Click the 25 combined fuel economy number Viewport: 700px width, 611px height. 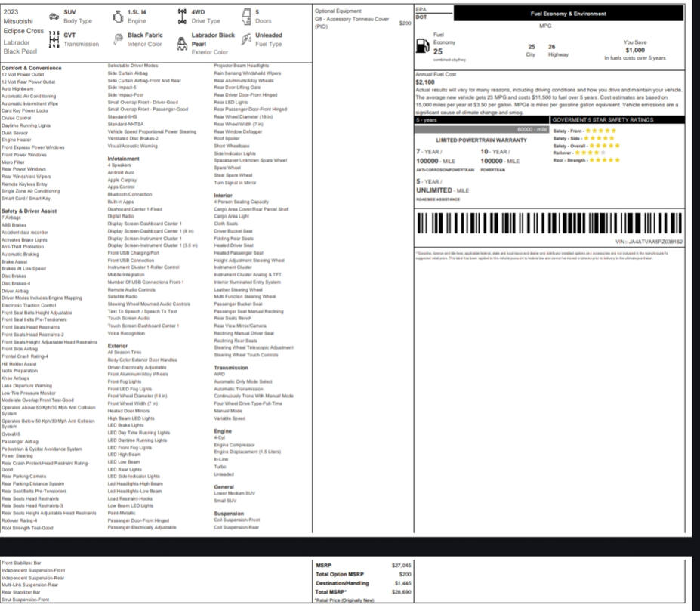(x=437, y=52)
